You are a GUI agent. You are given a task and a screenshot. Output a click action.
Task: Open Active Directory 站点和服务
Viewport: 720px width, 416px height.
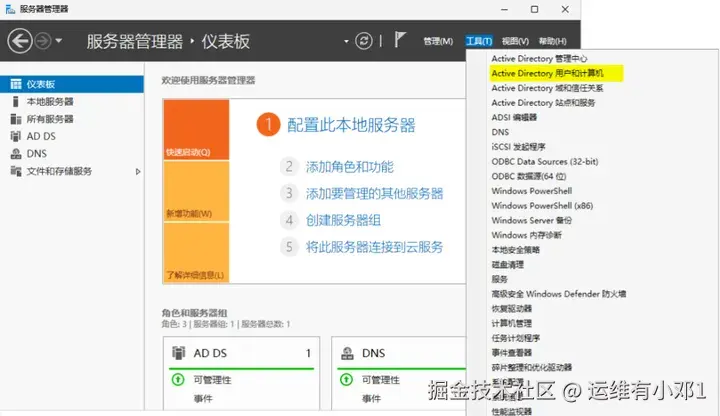tap(543, 103)
